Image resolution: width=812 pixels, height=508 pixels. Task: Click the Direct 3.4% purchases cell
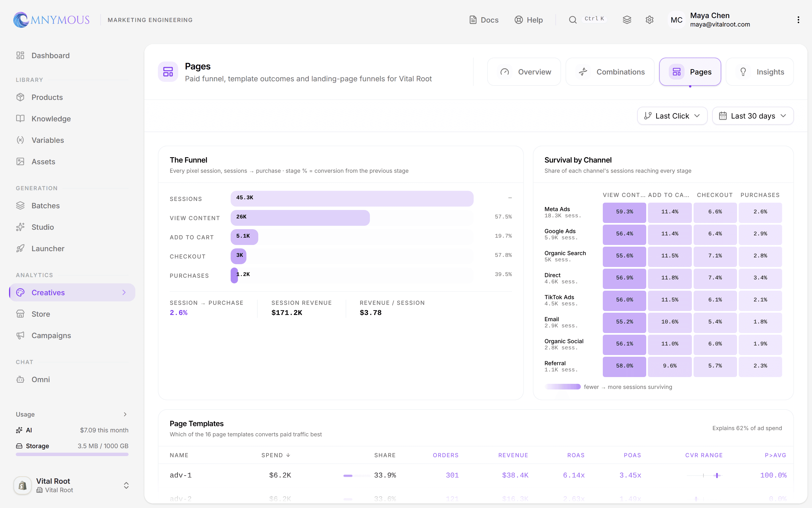(x=760, y=278)
